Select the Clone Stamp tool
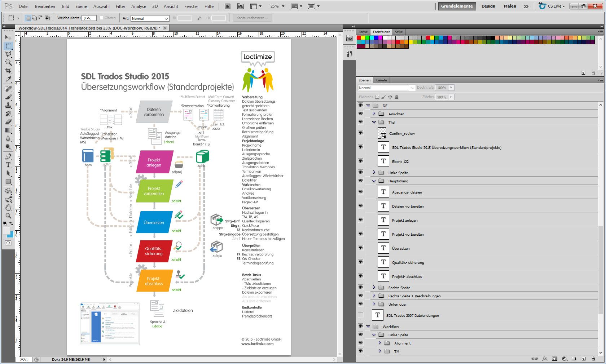Image resolution: width=606 pixels, height=364 pixels. [x=8, y=105]
